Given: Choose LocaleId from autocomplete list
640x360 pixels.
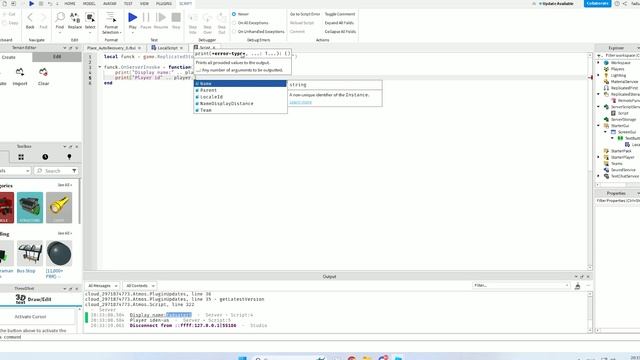Looking at the screenshot, I should pyautogui.click(x=240, y=97).
